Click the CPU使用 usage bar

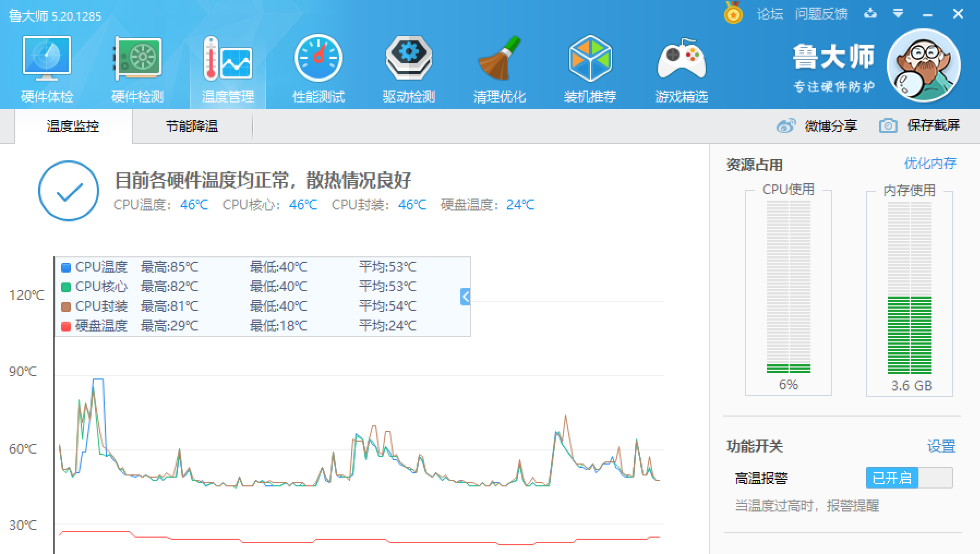[x=789, y=287]
